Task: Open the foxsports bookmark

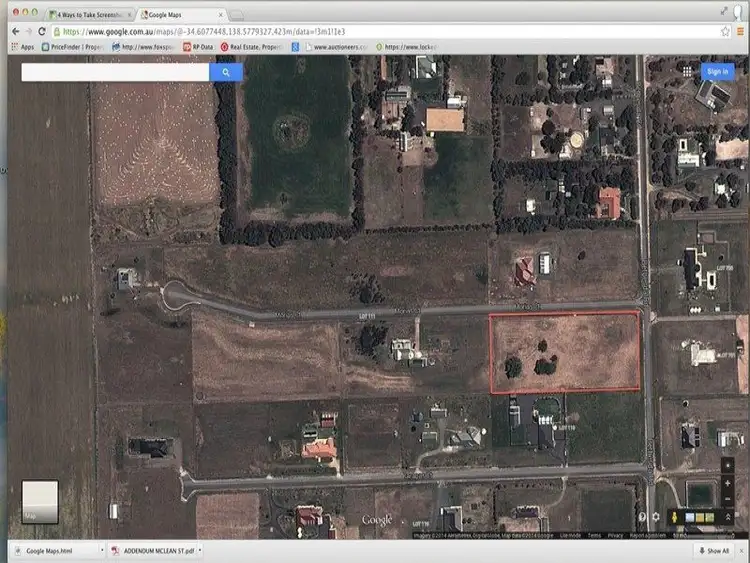Action: pyautogui.click(x=143, y=47)
